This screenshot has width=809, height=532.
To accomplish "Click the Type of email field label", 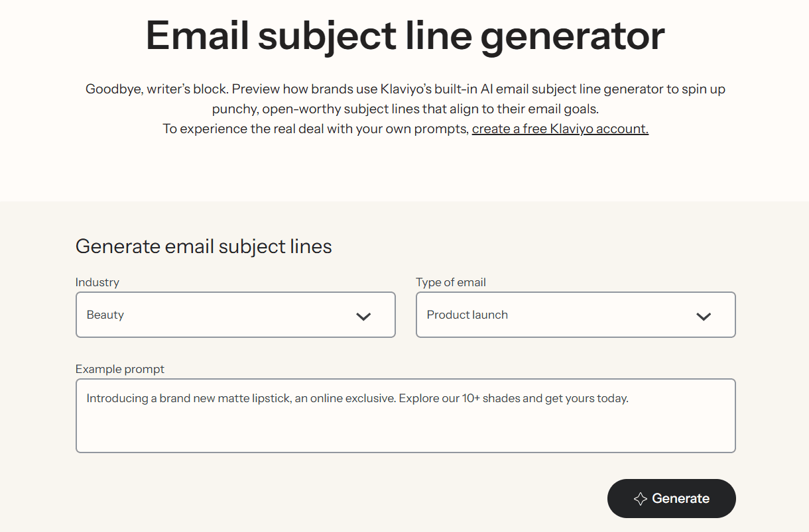I will pyautogui.click(x=451, y=282).
